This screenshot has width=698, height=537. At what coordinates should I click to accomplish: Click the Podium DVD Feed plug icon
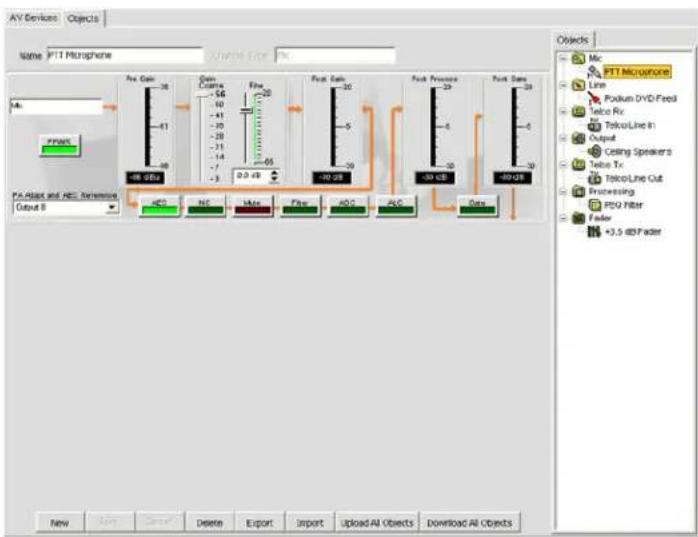[x=594, y=98]
